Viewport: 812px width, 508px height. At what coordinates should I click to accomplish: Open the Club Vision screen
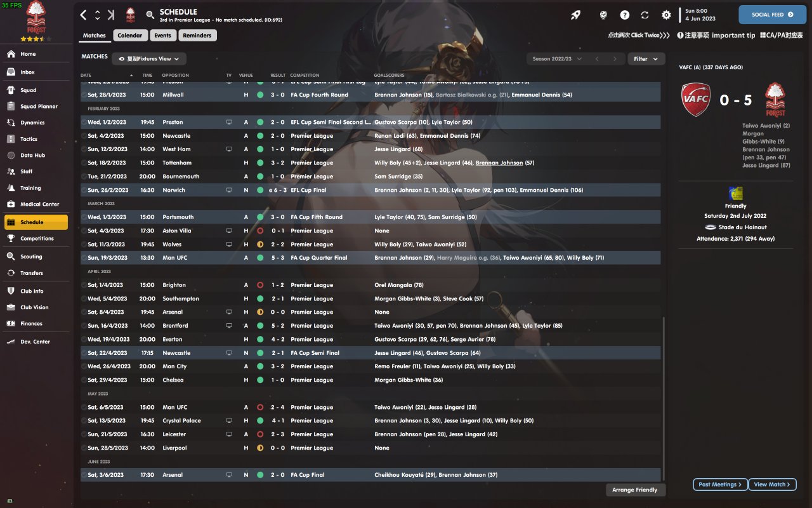tap(36, 307)
